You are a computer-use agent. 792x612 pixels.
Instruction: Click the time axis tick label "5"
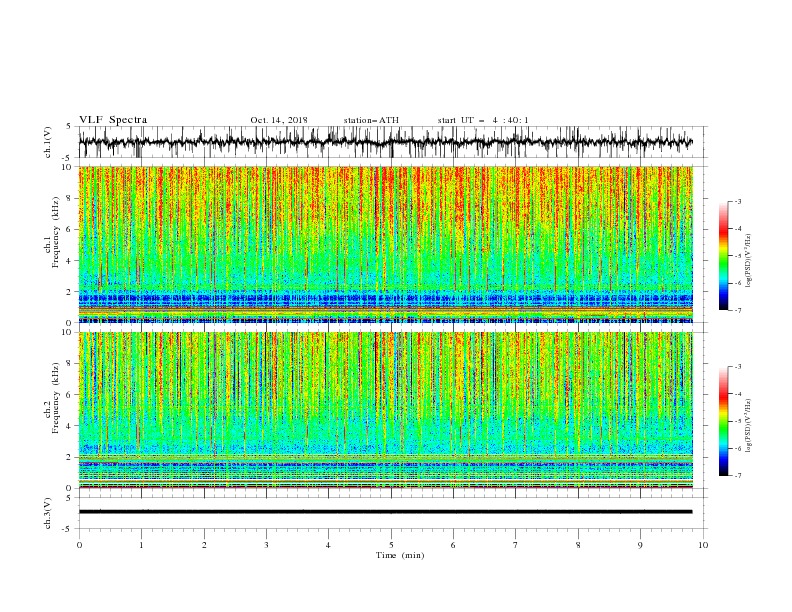coord(391,545)
